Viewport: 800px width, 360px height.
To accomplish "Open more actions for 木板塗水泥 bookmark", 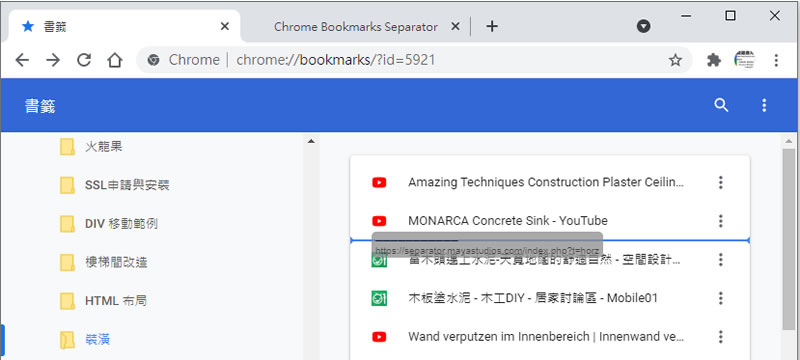I will [720, 298].
